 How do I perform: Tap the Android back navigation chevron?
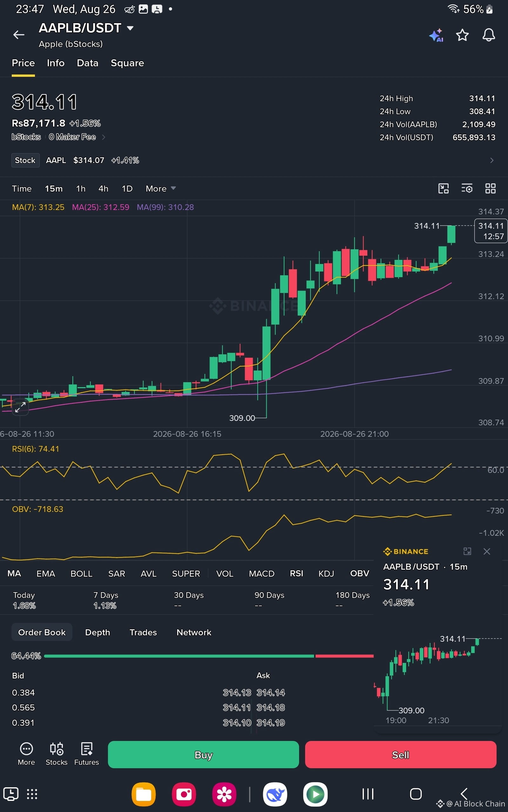pos(464,794)
